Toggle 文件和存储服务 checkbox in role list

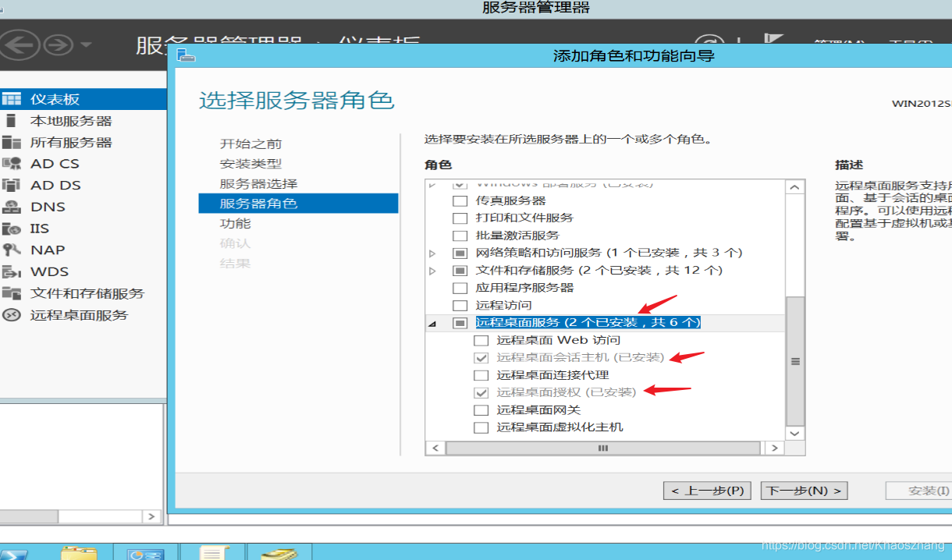[x=460, y=271]
